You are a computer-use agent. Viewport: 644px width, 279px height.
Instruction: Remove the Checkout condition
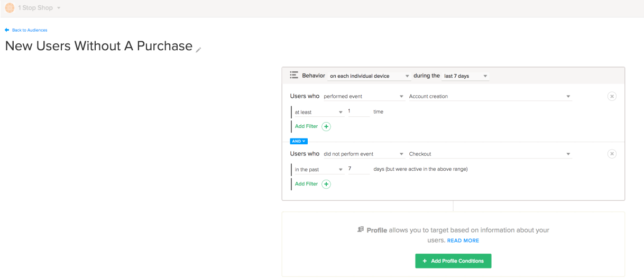(x=612, y=154)
